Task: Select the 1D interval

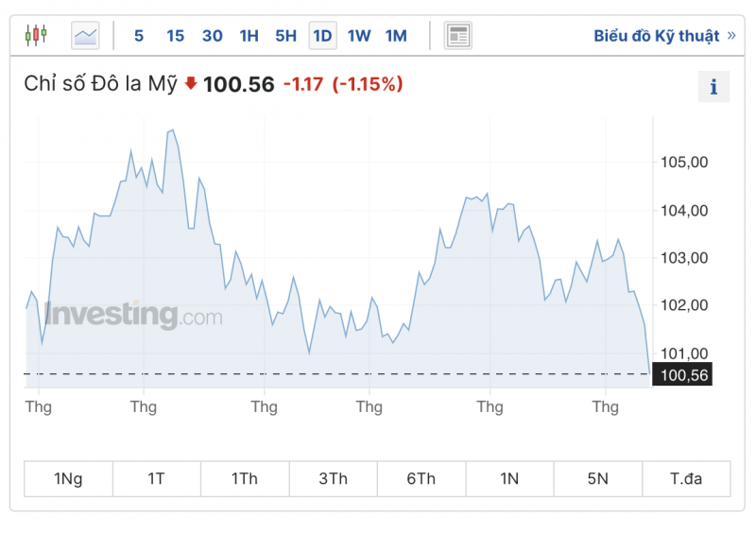Action: [322, 36]
